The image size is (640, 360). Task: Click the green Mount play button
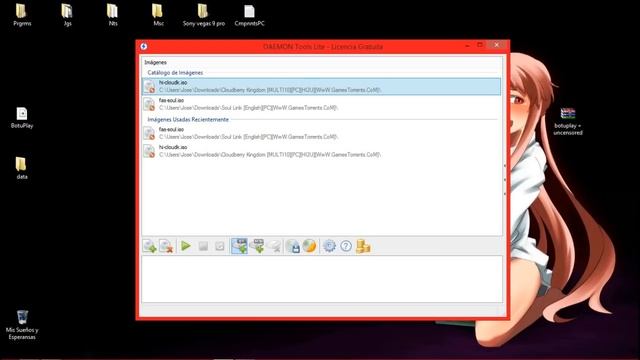click(x=186, y=246)
